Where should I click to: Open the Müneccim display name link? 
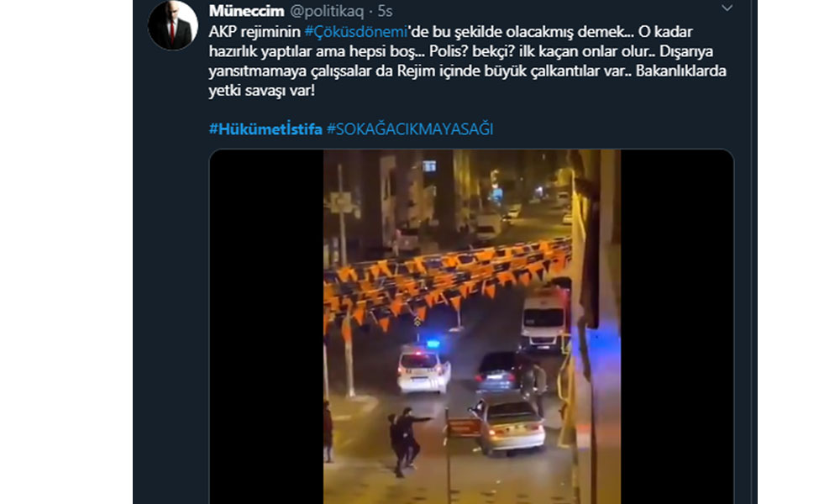tap(246, 11)
